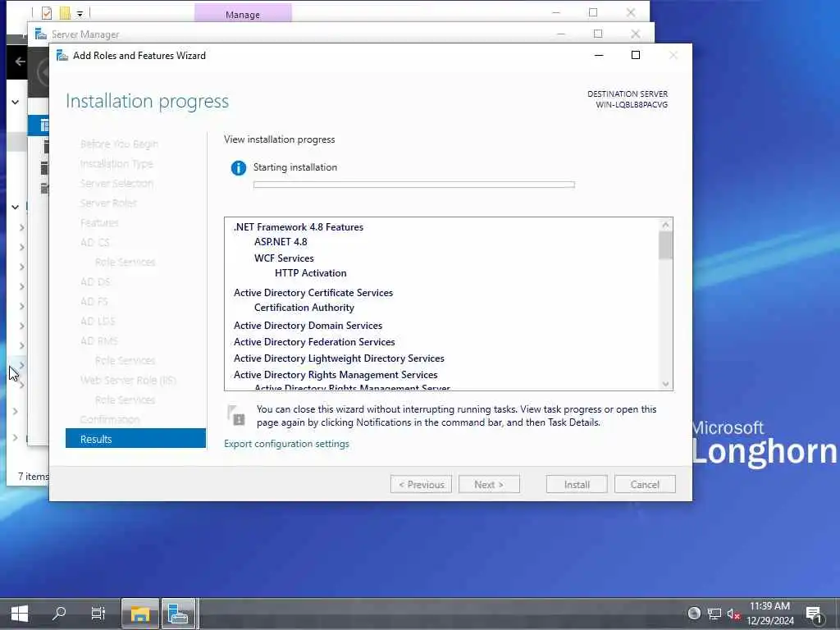Select 'HTTP Activation' entry

311,273
